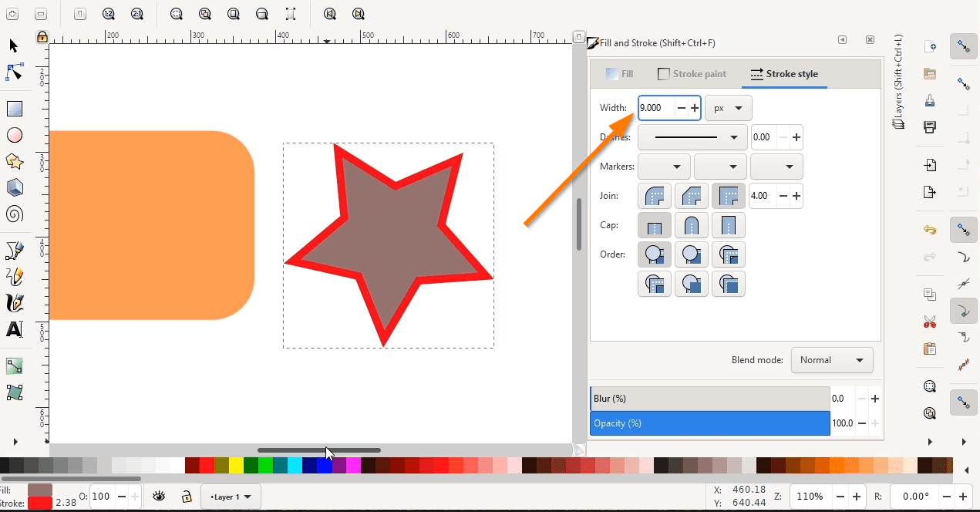Select the 3D box tool
Image resolution: width=980 pixels, height=512 pixels.
click(x=14, y=187)
